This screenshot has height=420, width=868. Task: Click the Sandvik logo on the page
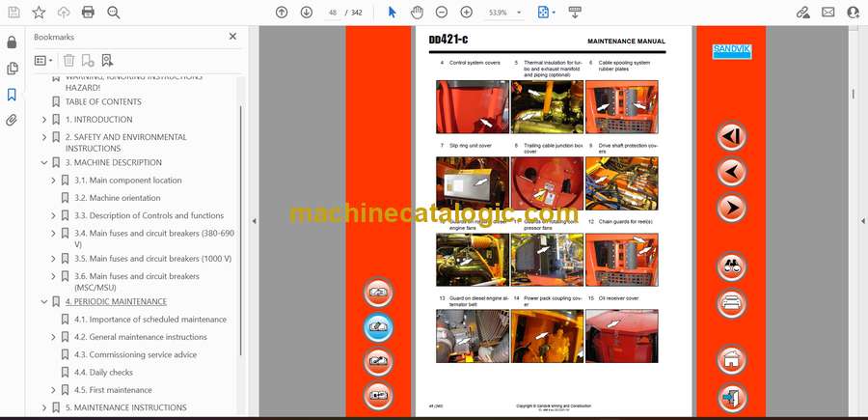click(x=731, y=51)
